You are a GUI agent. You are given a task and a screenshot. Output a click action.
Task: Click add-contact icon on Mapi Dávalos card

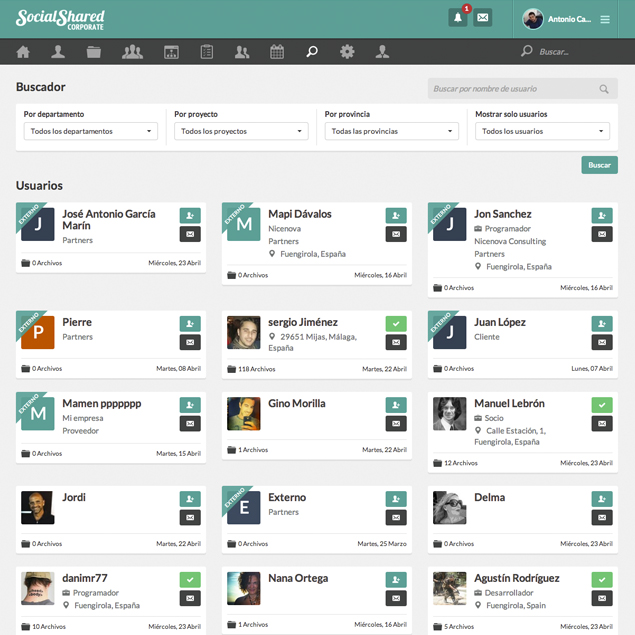point(396,216)
